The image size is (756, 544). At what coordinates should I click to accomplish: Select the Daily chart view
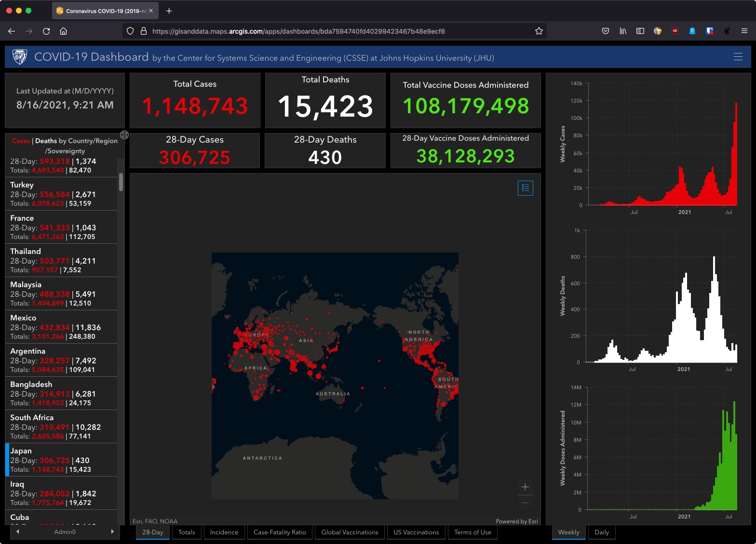tap(602, 532)
